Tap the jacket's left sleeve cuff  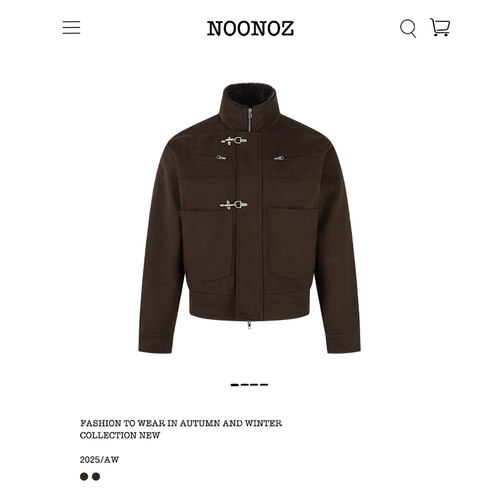[155, 342]
